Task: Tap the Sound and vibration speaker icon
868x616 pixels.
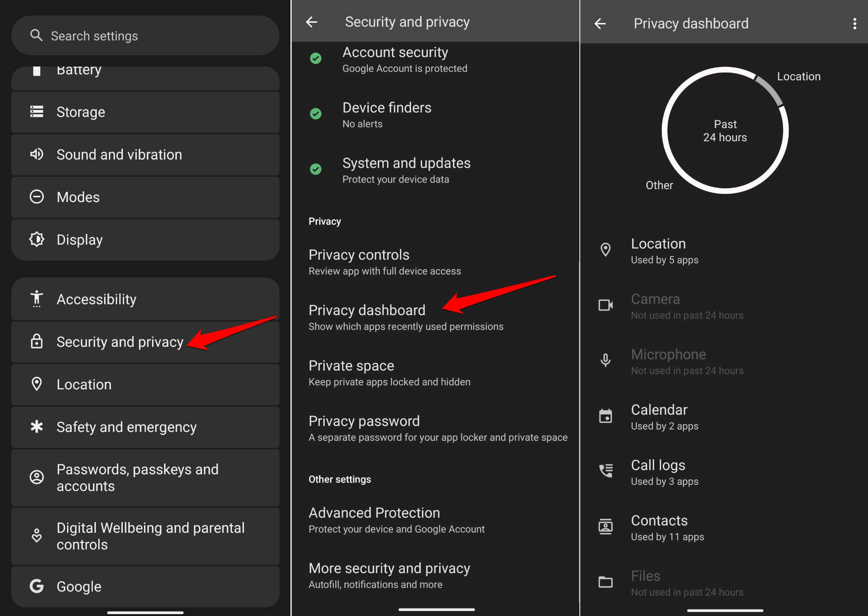Action: 37,154
